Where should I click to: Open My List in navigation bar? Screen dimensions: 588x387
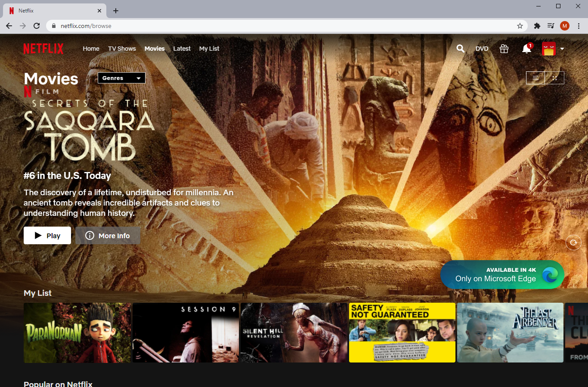click(x=209, y=49)
